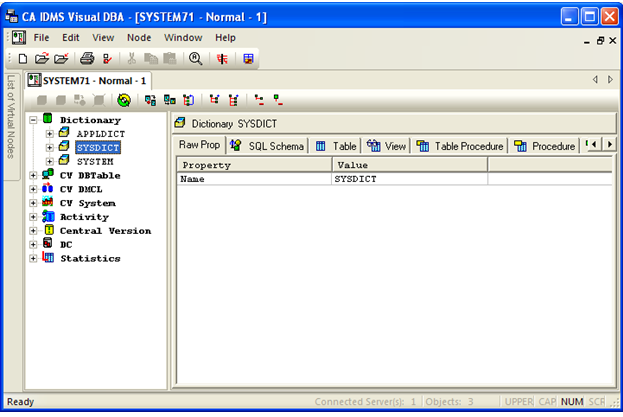Expand the Activity node
This screenshot has height=417, width=623.
(x=33, y=217)
